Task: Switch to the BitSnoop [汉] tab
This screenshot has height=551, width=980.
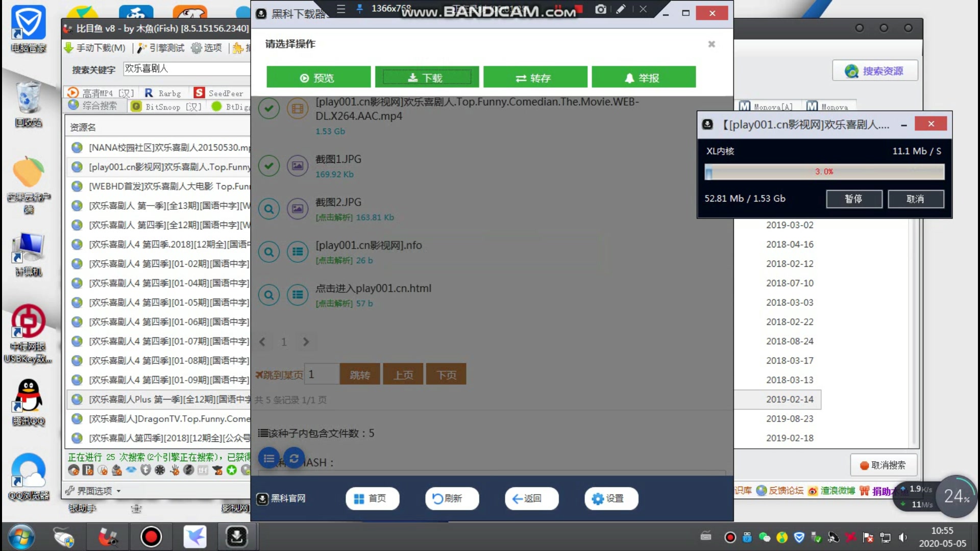Action: (166, 106)
